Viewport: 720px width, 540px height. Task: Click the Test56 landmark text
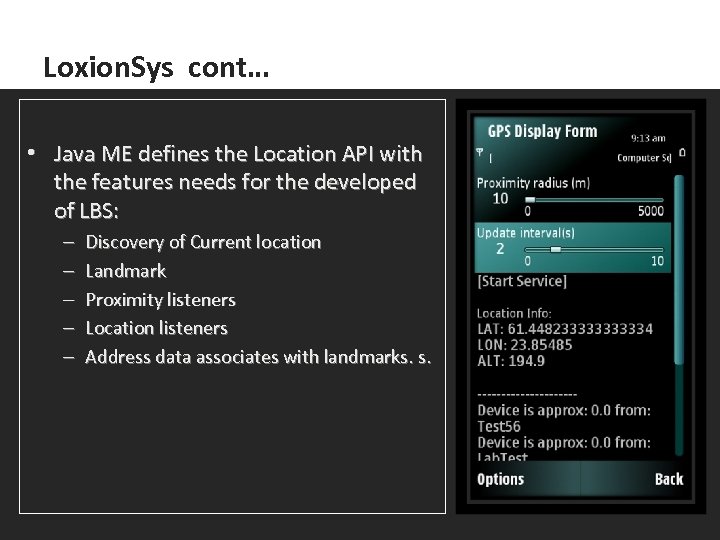pos(499,427)
